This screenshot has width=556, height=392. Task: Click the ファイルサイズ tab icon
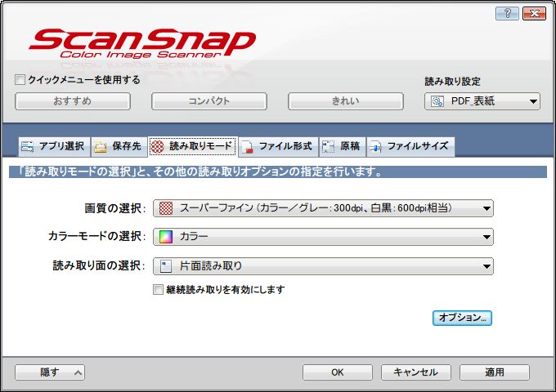pos(375,147)
